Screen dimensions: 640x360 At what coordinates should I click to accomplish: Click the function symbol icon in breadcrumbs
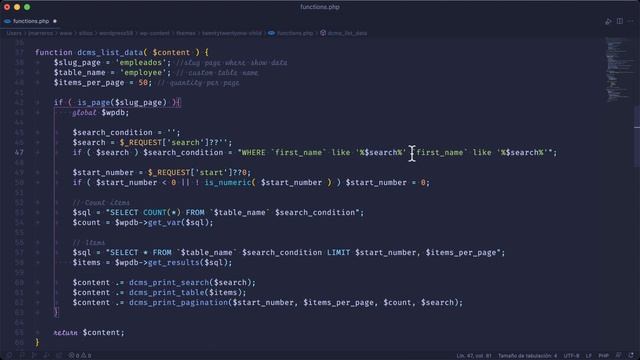click(x=323, y=33)
